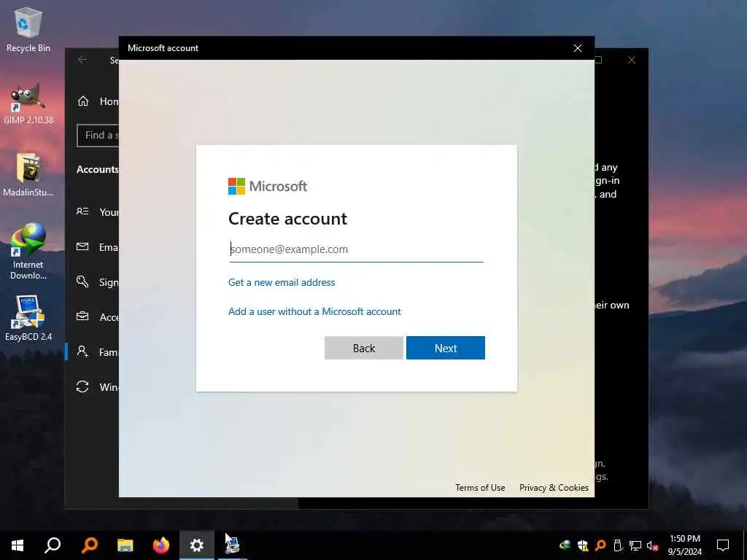Click the Next button
This screenshot has height=560, width=747.
446,348
